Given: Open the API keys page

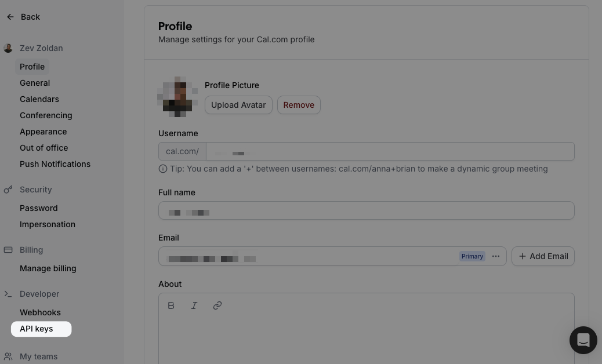Looking at the screenshot, I should tap(37, 329).
